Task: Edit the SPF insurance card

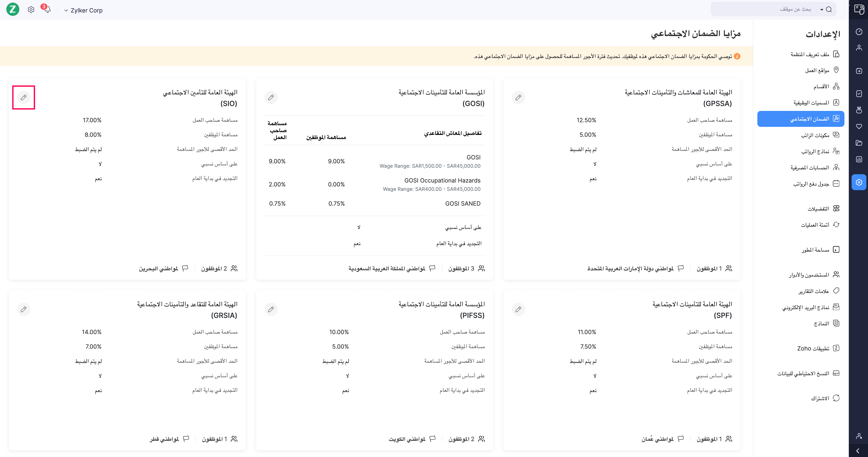Action: 518,309
